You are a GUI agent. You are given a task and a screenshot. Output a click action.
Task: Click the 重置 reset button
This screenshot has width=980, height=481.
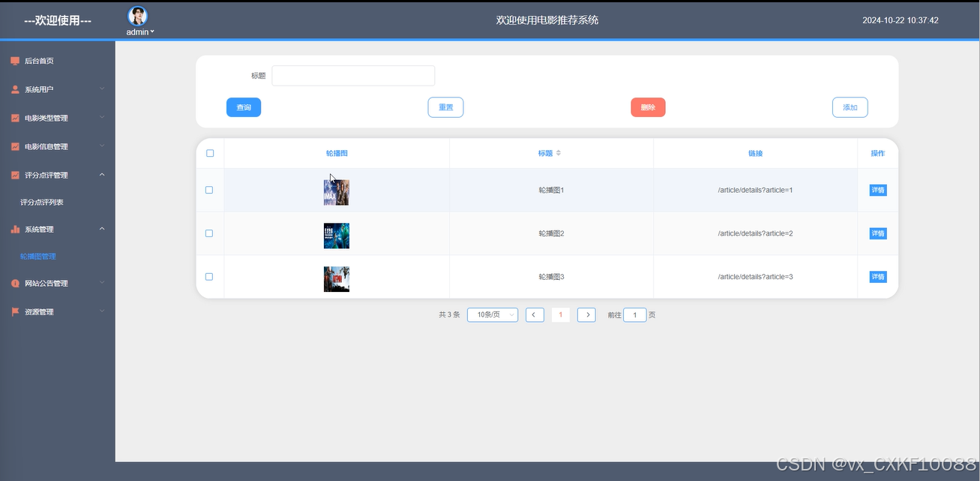pyautogui.click(x=445, y=107)
